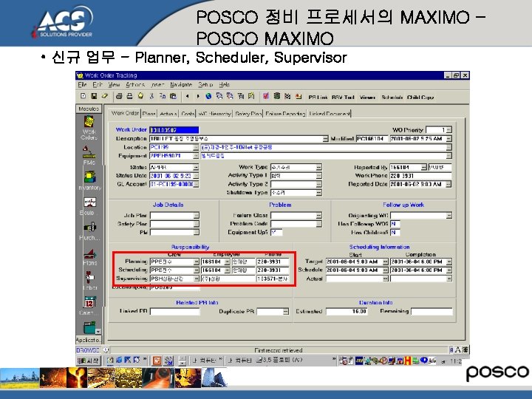Click the Work Order number field

pyautogui.click(x=174, y=130)
